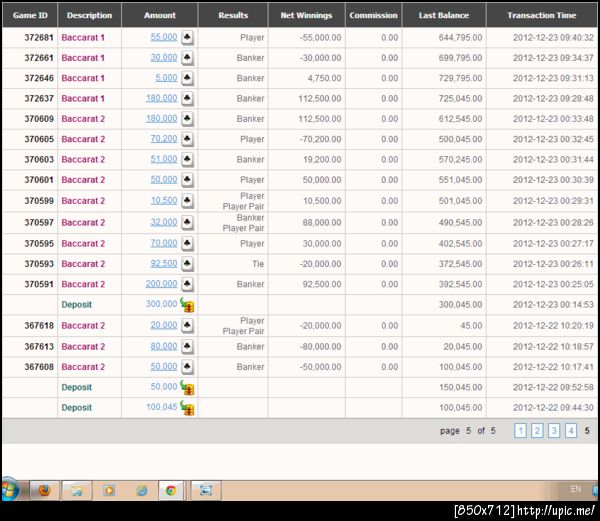Sort by Last Balance column header
The image size is (600, 521).
(x=444, y=15)
